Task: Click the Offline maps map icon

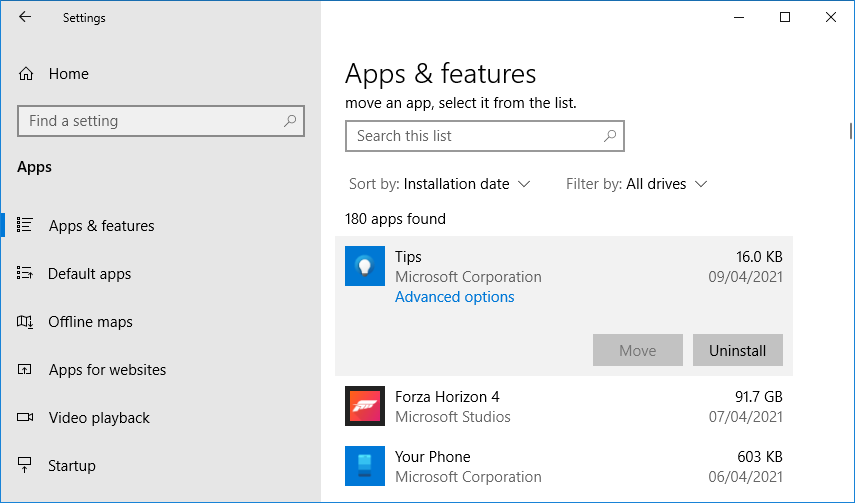Action: coord(26,322)
